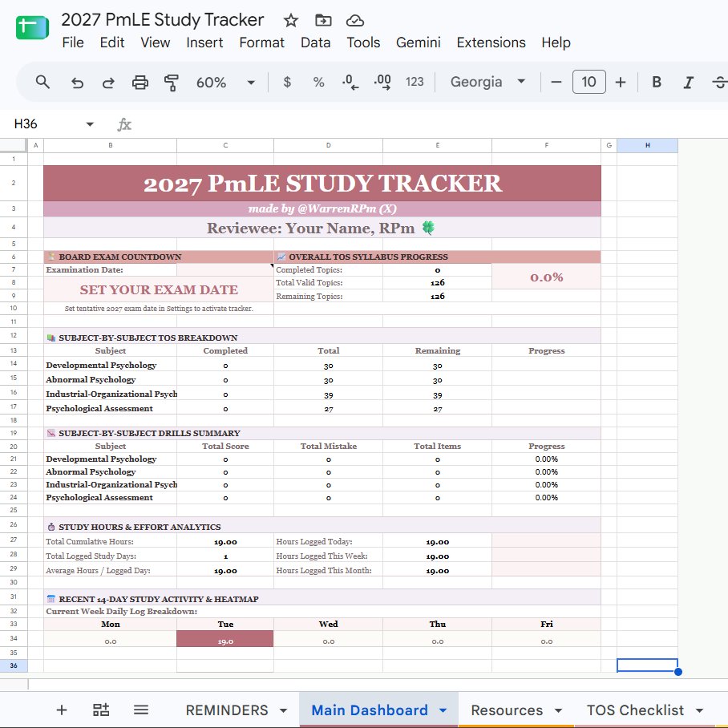Add a new sheet with plus button

click(x=61, y=710)
